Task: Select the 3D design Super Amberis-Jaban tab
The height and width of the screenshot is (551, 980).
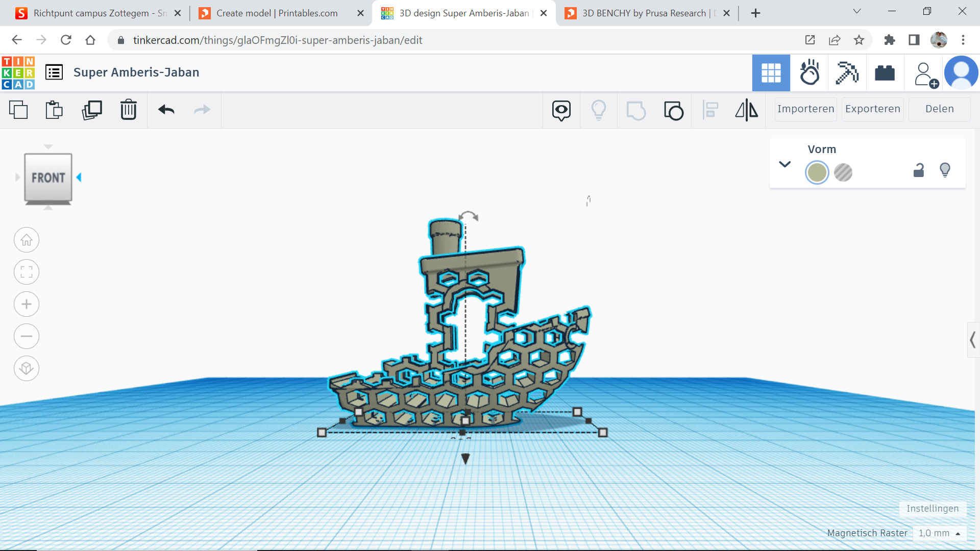Action: tap(463, 13)
